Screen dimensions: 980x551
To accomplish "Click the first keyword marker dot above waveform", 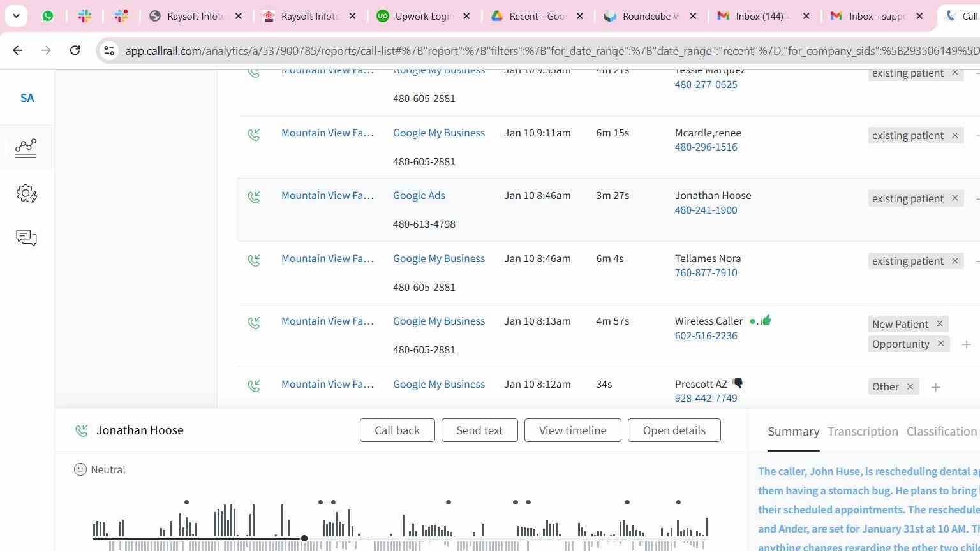I will pyautogui.click(x=186, y=503).
